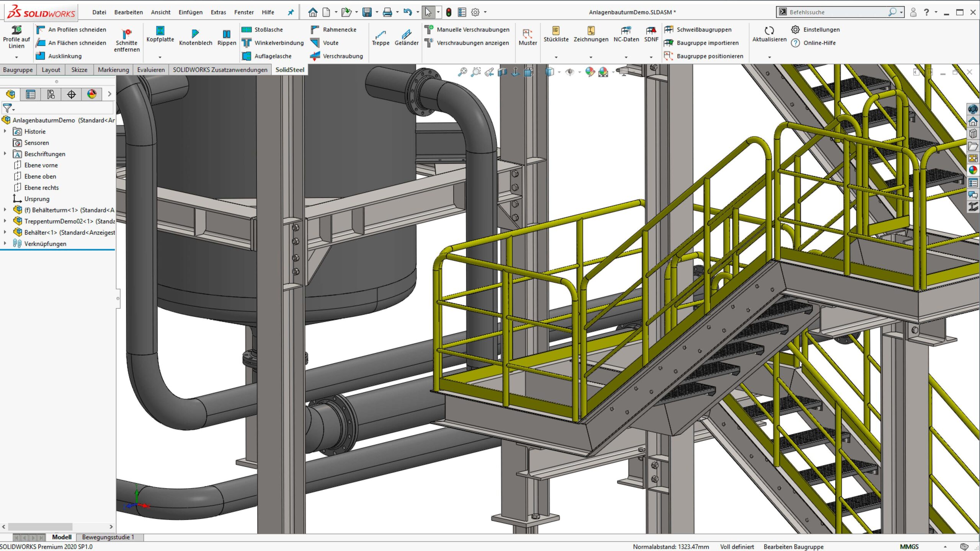
Task: Switch to the Evaluieren tab
Action: coord(151,70)
